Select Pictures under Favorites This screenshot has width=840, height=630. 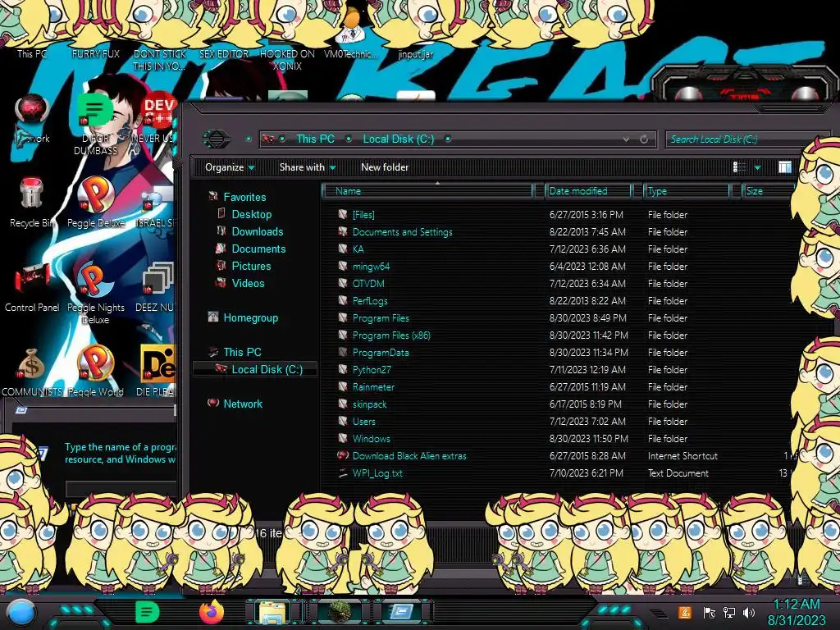tap(251, 266)
